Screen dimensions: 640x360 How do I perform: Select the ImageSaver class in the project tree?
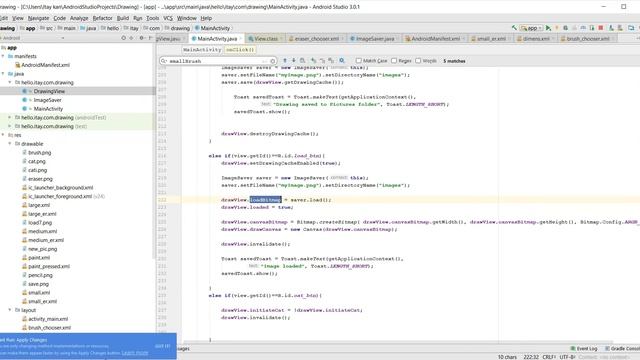[47, 100]
